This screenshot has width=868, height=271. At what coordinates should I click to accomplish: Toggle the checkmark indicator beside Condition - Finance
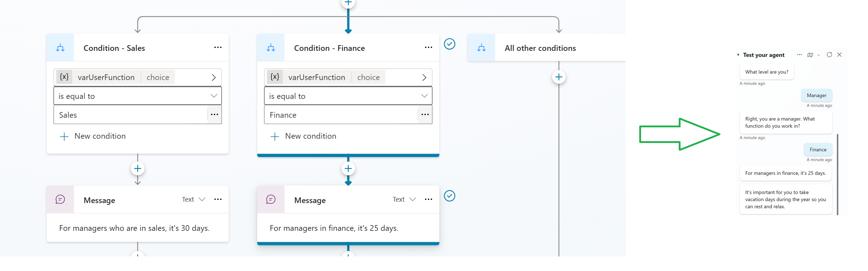pos(450,44)
